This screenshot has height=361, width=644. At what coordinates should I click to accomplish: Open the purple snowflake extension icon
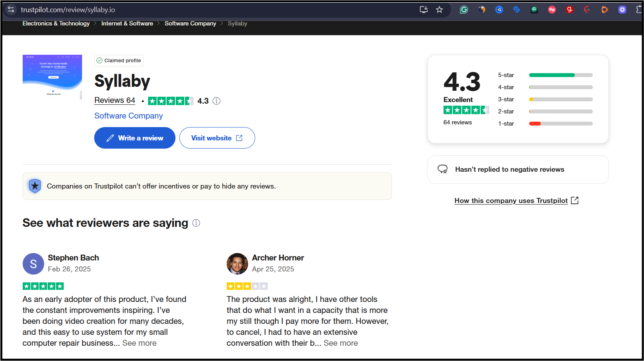[x=622, y=10]
